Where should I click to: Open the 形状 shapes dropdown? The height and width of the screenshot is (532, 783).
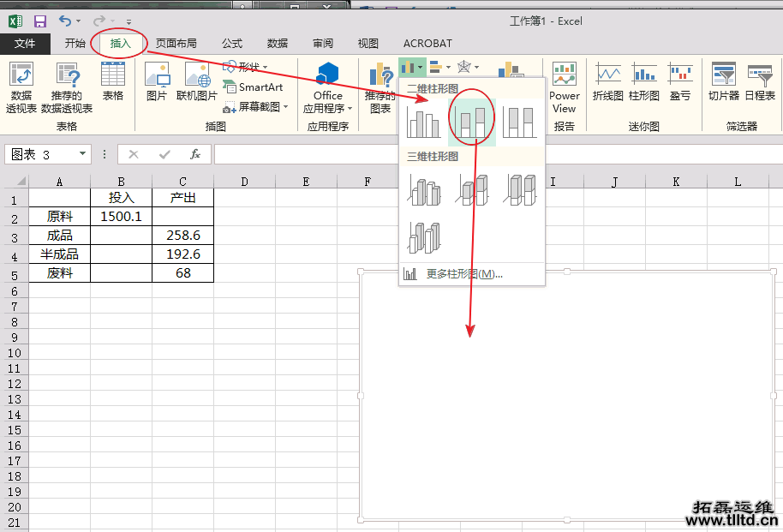click(247, 66)
